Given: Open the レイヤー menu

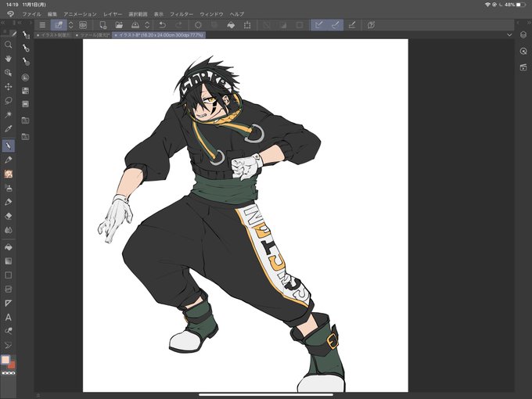Looking at the screenshot, I should coord(113,14).
